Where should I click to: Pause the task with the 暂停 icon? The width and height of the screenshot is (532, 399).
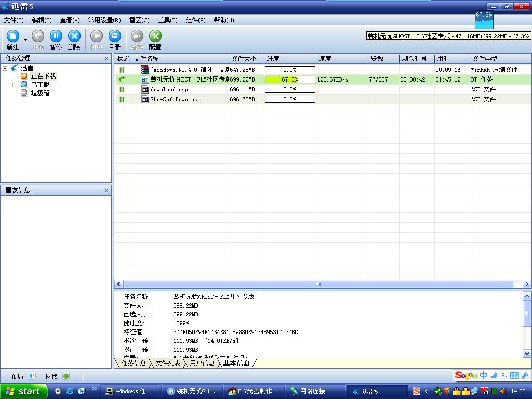(x=56, y=36)
